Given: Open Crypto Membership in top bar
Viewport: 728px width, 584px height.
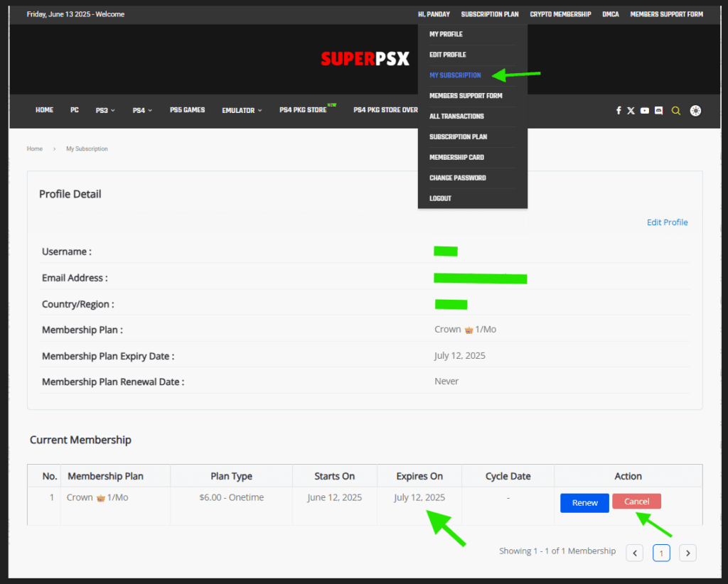Looking at the screenshot, I should (x=560, y=14).
